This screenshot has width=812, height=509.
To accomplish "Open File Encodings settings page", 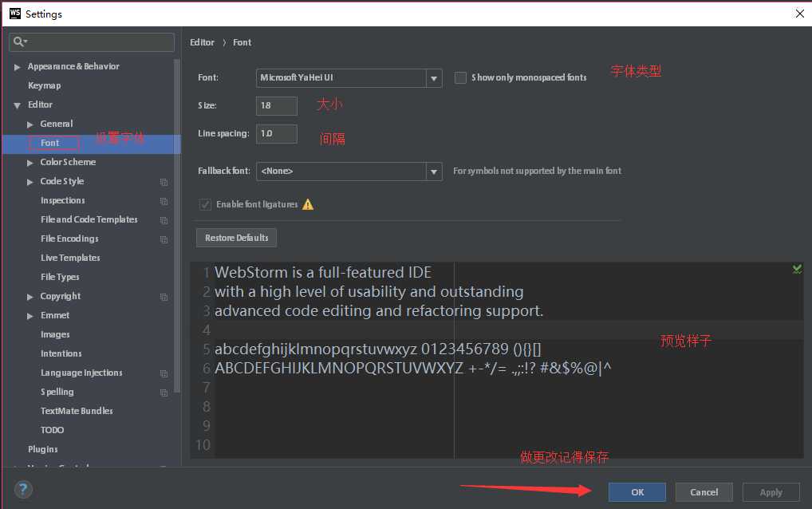I will pyautogui.click(x=69, y=239).
